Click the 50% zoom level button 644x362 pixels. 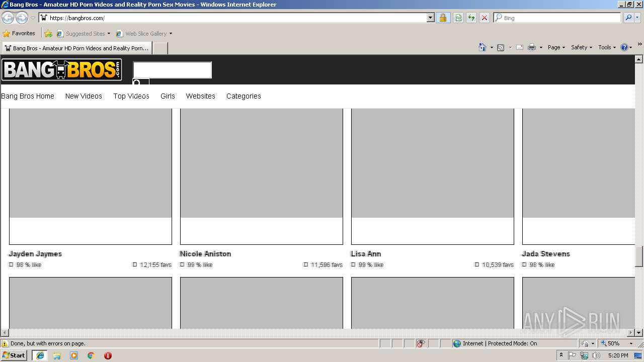point(610,343)
